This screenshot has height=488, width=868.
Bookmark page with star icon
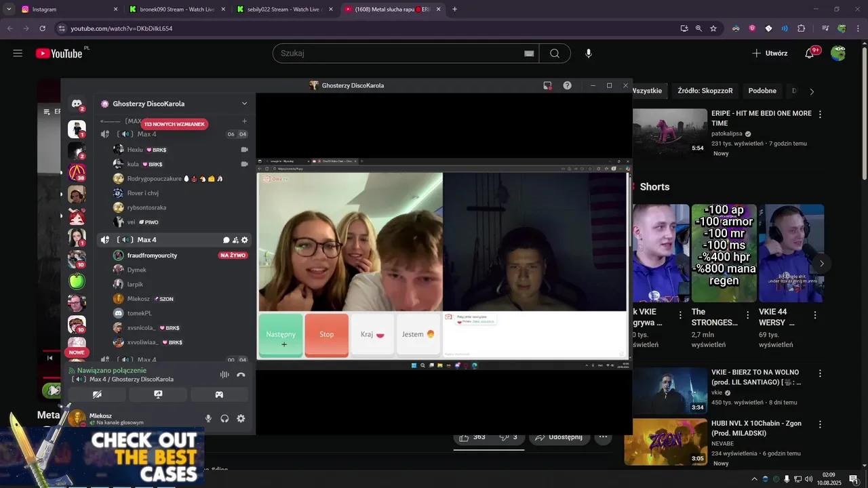(x=713, y=28)
